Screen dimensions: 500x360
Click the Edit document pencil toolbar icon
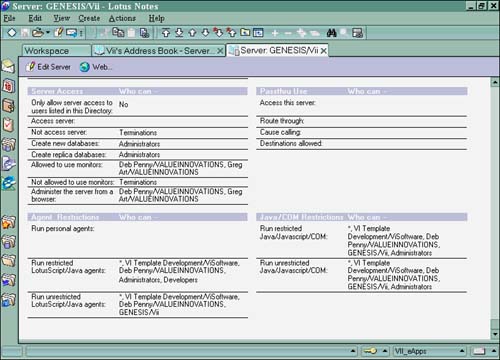[x=59, y=32]
